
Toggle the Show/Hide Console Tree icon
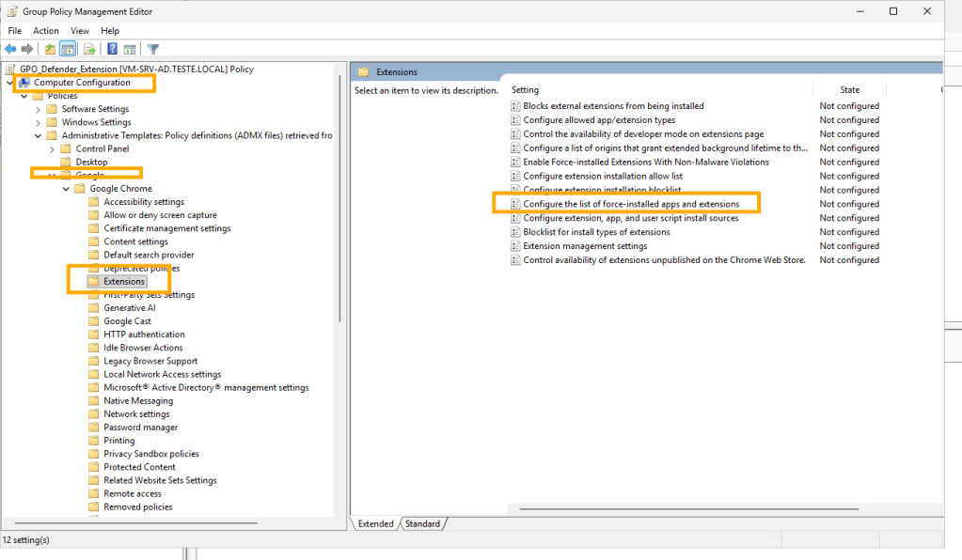tap(68, 49)
